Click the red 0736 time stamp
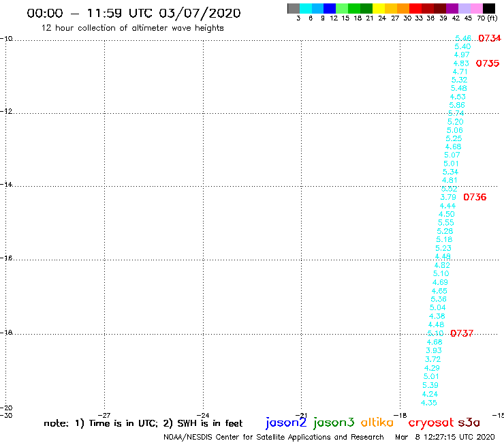 click(475, 197)
